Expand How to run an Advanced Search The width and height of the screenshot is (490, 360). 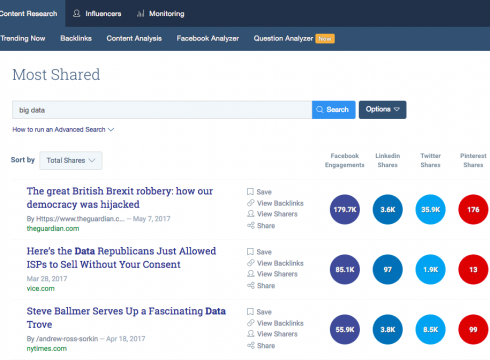click(63, 130)
